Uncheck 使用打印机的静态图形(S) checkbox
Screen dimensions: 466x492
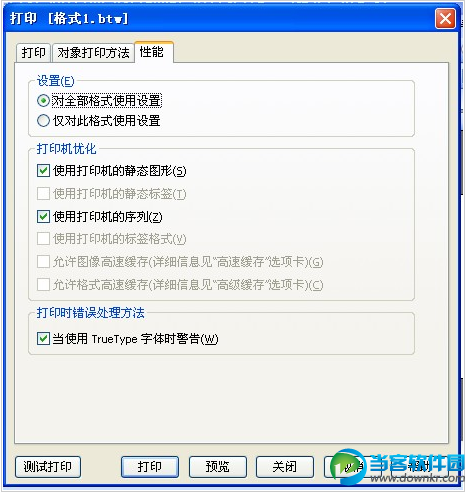click(x=43, y=171)
